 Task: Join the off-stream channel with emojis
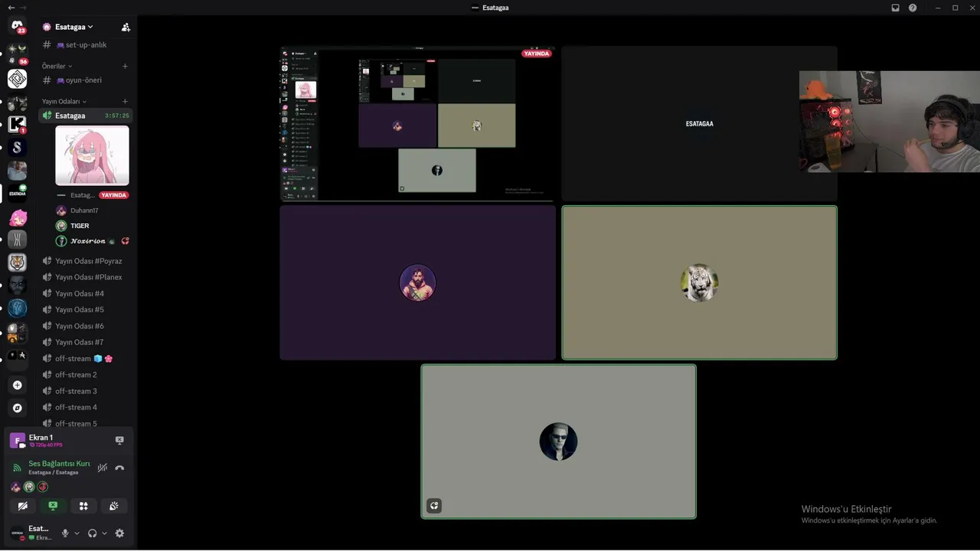[x=86, y=358]
